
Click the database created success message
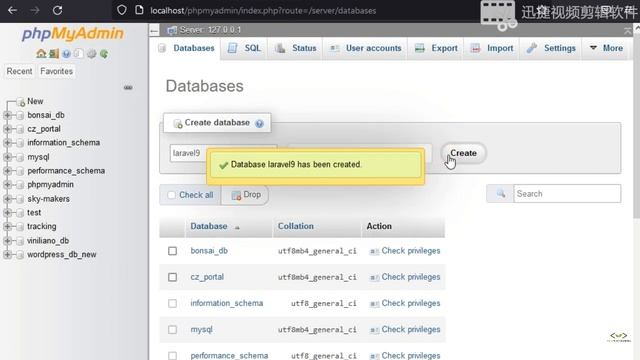click(315, 165)
